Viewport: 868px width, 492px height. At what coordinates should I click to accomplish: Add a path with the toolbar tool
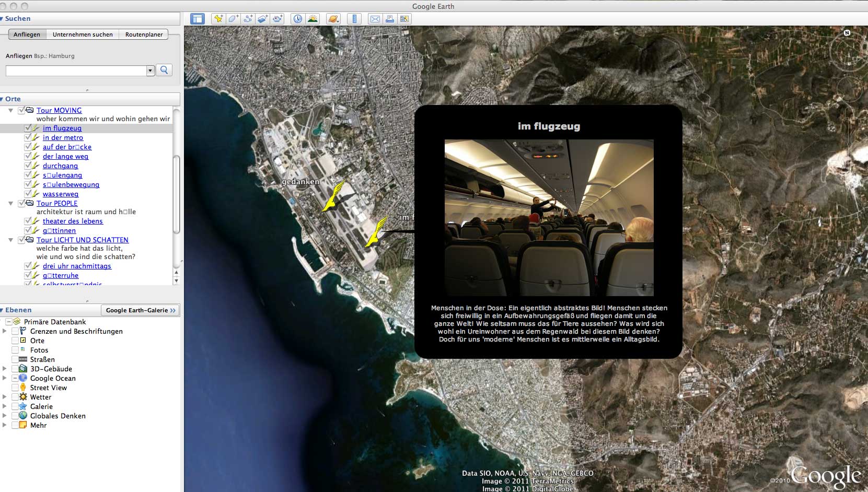248,19
